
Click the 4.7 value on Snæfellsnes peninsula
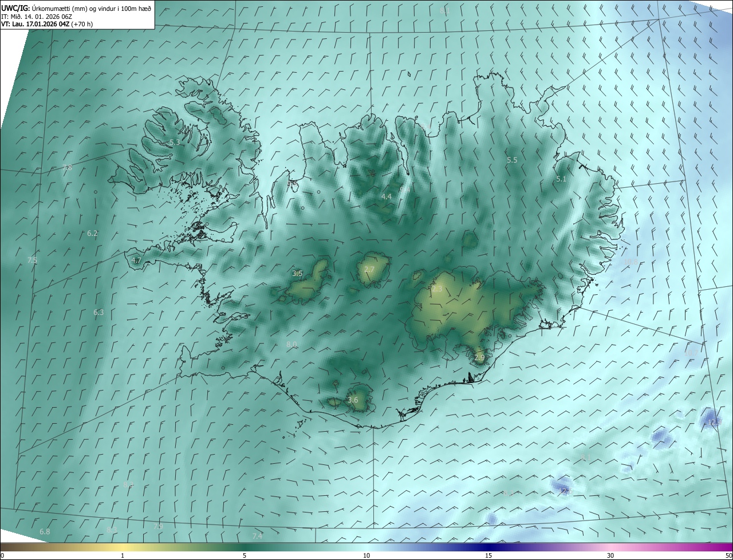pos(136,260)
